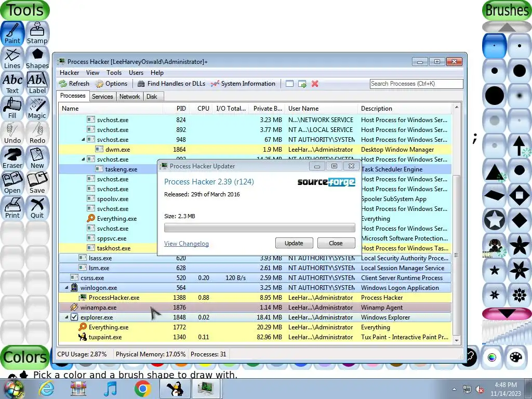This screenshot has height=399, width=532.
Task: Open the Help menu
Action: (x=157, y=73)
